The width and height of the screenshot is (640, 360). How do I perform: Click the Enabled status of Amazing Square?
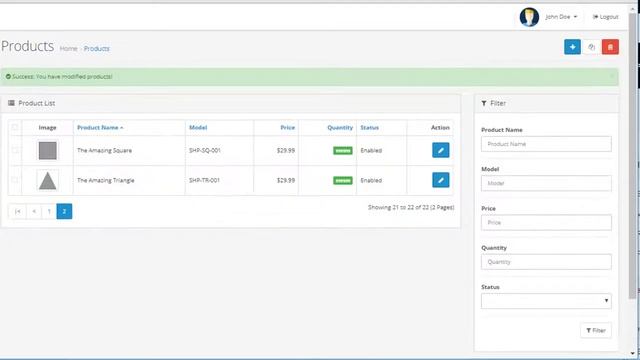coord(371,150)
